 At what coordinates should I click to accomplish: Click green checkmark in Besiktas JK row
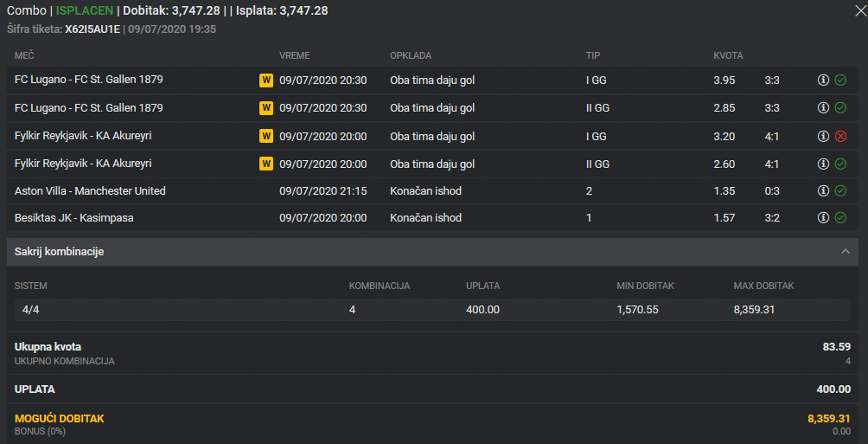click(840, 218)
